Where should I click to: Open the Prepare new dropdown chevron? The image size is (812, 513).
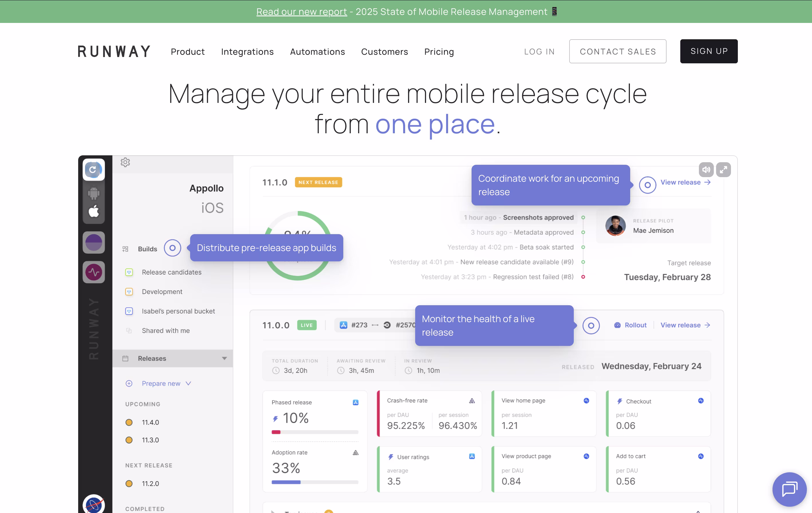click(188, 383)
